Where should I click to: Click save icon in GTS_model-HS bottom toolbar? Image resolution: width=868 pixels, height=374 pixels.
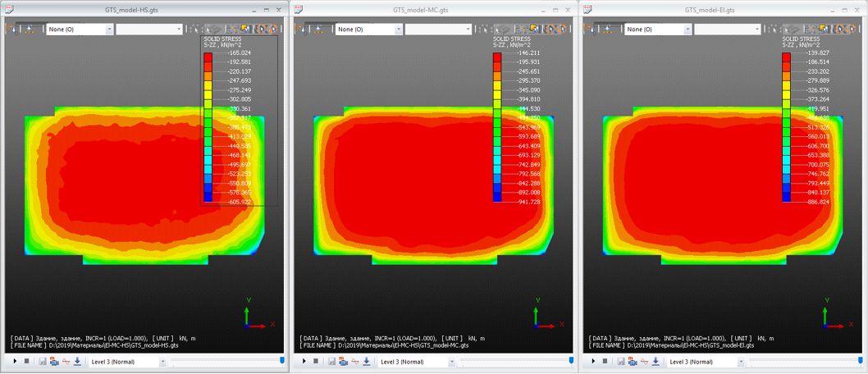(43, 362)
